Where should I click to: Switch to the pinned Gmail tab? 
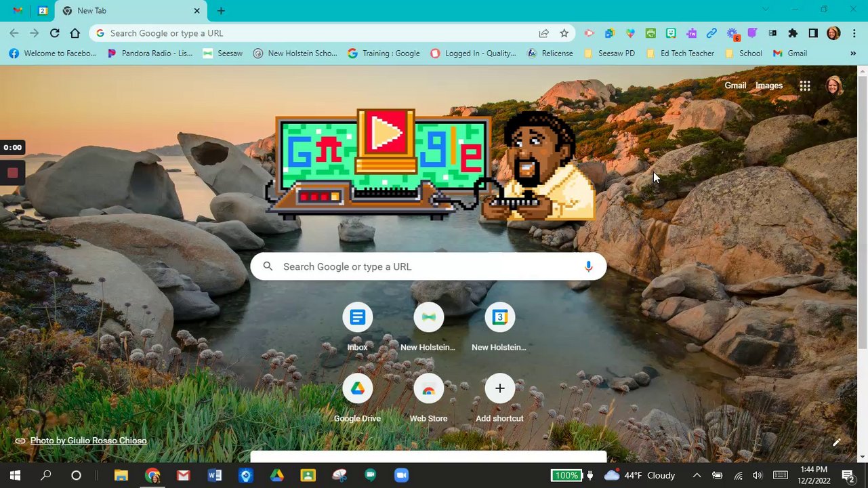(x=18, y=11)
